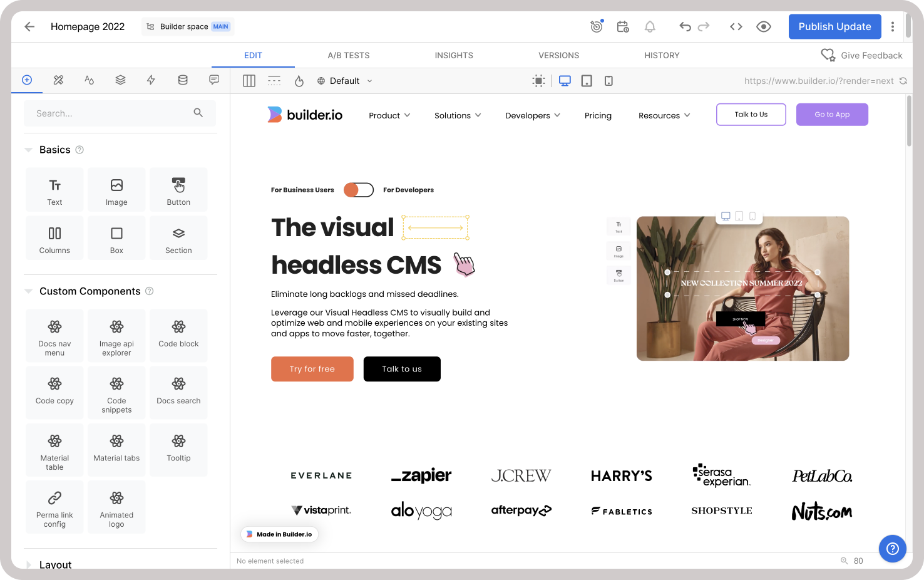Toggle the dashed spacing guides icon
This screenshot has height=580, width=924.
pyautogui.click(x=274, y=81)
